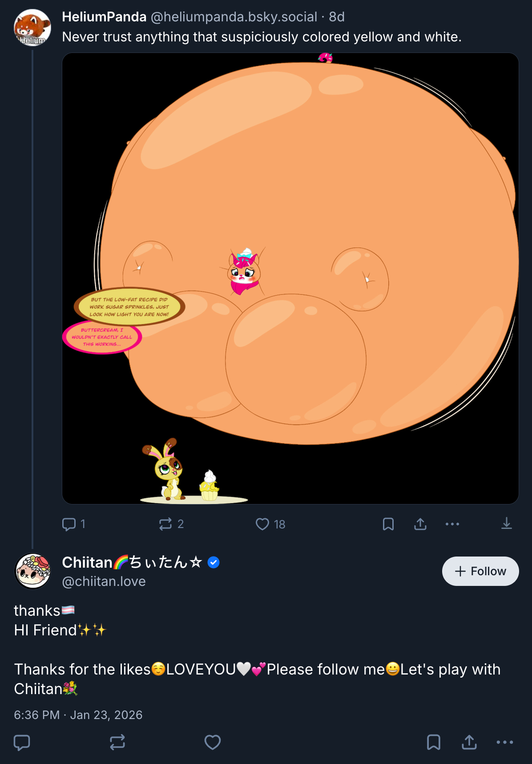Viewport: 532px width, 764px height.
Task: Like HeliumPanda's post with 18 likes
Action: pyautogui.click(x=262, y=524)
